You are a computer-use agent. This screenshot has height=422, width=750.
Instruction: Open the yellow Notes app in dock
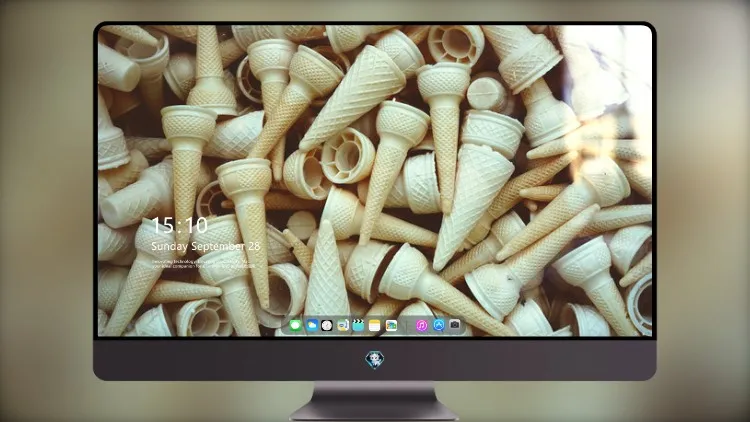click(375, 325)
